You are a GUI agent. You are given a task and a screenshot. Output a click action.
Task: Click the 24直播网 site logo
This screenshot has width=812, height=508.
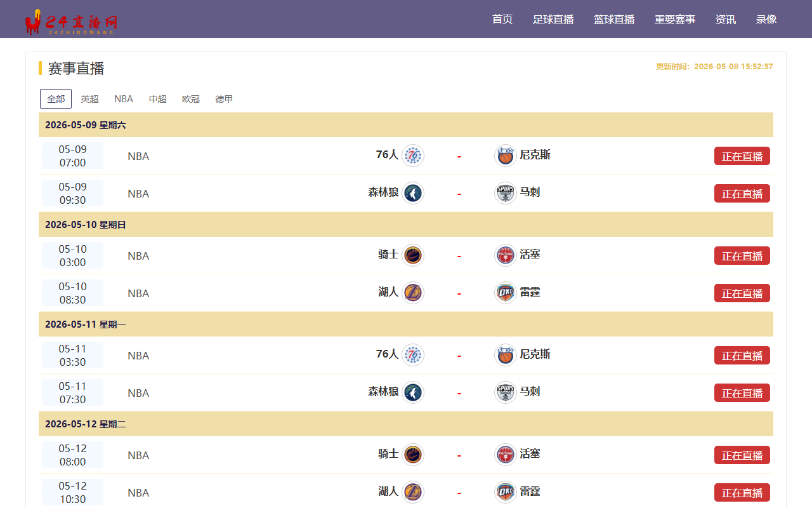point(71,22)
